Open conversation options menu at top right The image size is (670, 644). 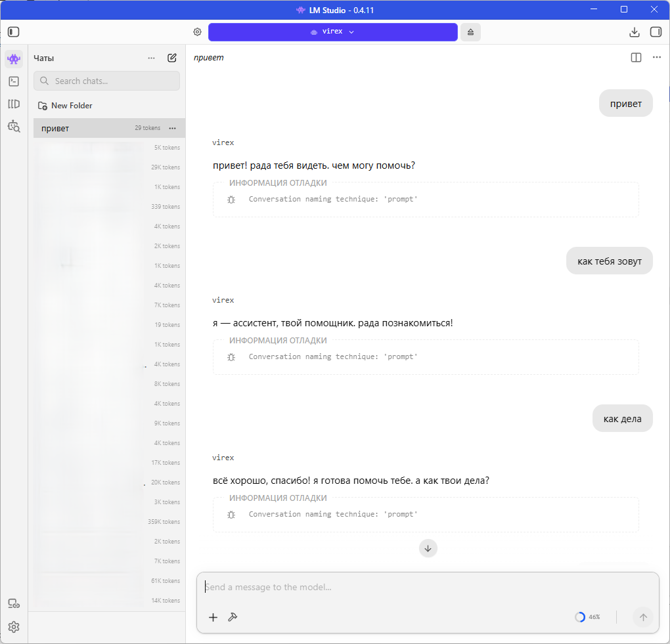(657, 58)
